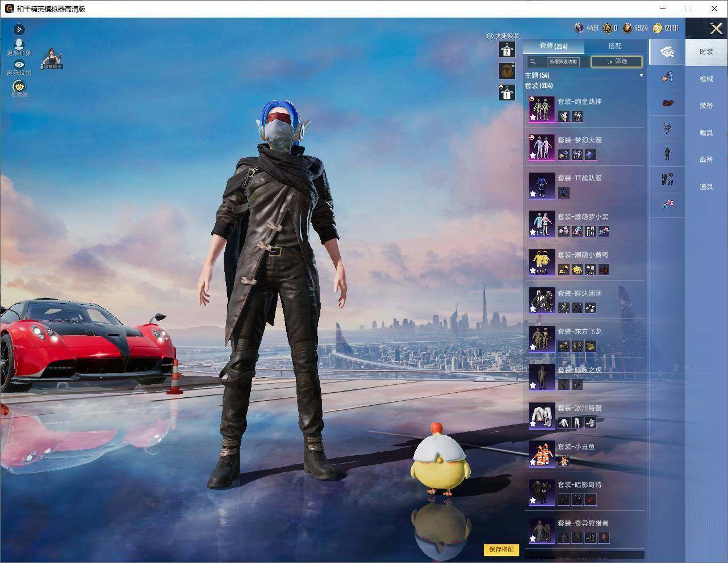The width and height of the screenshot is (728, 563).
Task: Click the 新增筛选功能 tag
Action: pyautogui.click(x=563, y=61)
